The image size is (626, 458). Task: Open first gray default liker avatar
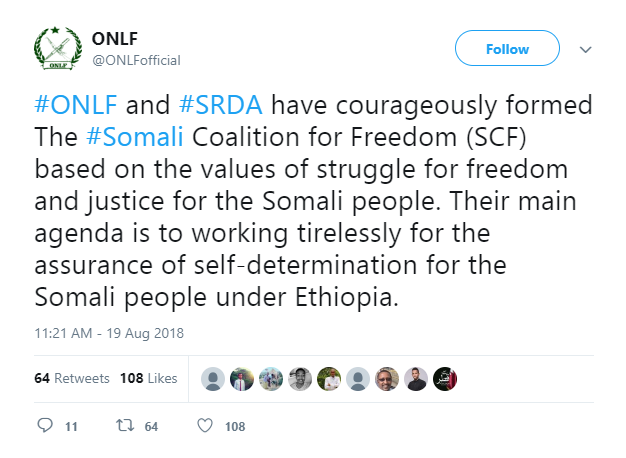click(x=213, y=379)
